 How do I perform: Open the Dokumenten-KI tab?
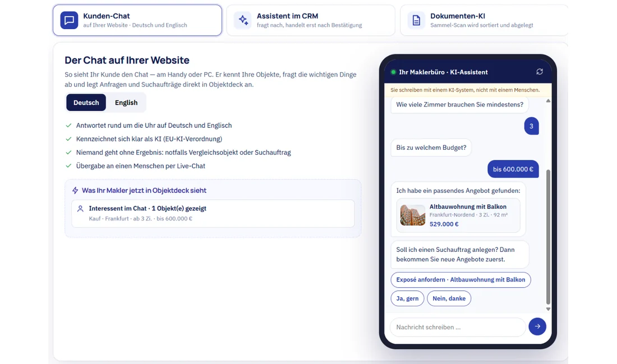(484, 20)
